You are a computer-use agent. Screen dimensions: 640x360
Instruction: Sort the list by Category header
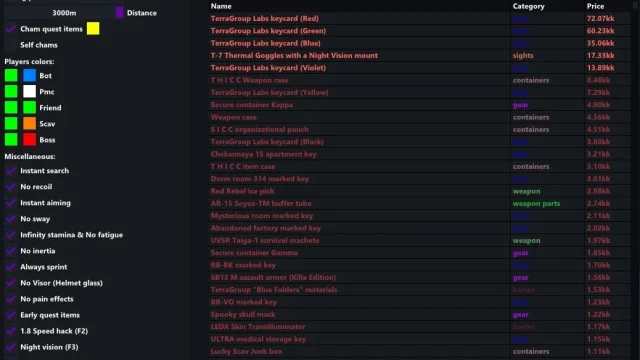coord(529,6)
